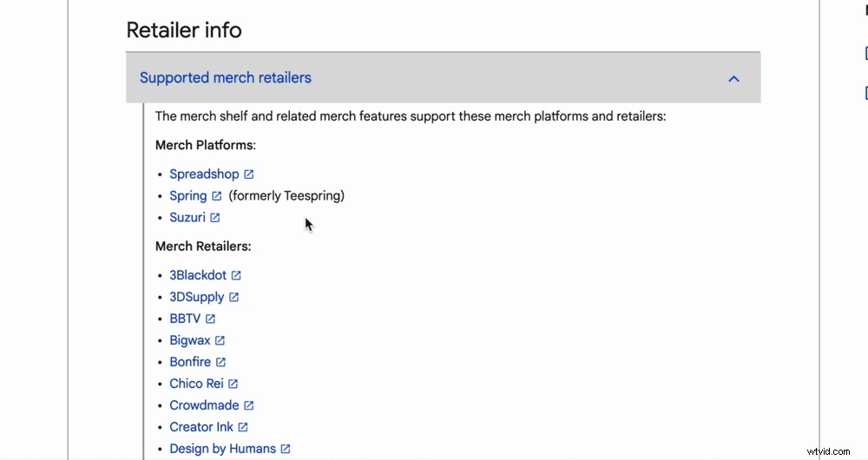Click the external link icon next to Design by Humans
Image resolution: width=868 pixels, height=460 pixels.
(x=286, y=449)
